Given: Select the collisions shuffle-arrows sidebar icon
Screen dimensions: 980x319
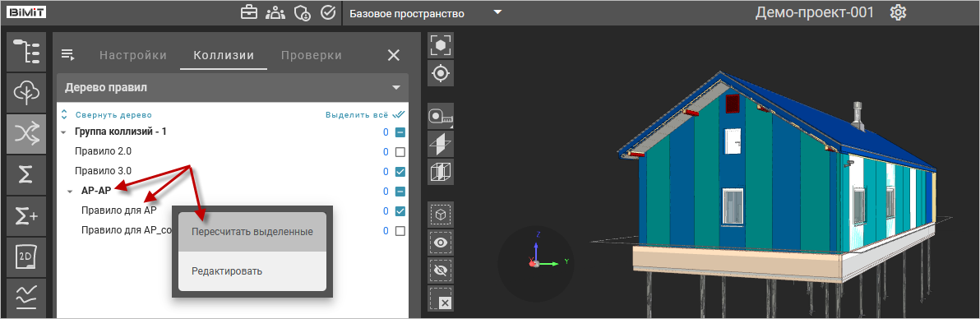Looking at the screenshot, I should pos(26,134).
